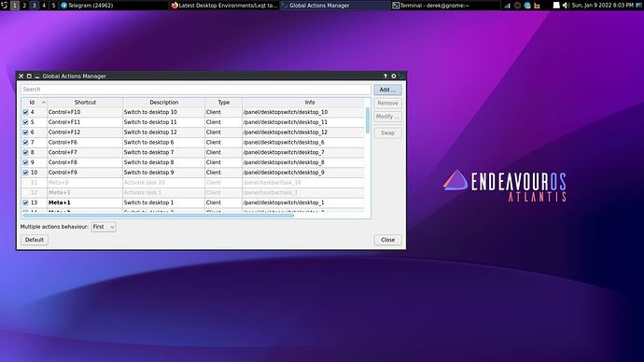Open the clock showing Sun, Jan 9 2022

coord(603,6)
